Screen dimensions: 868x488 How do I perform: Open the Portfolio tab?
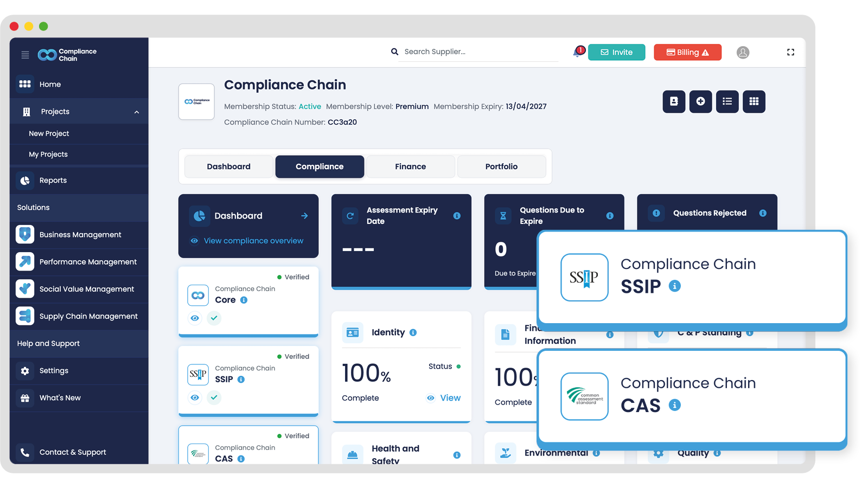click(x=501, y=166)
